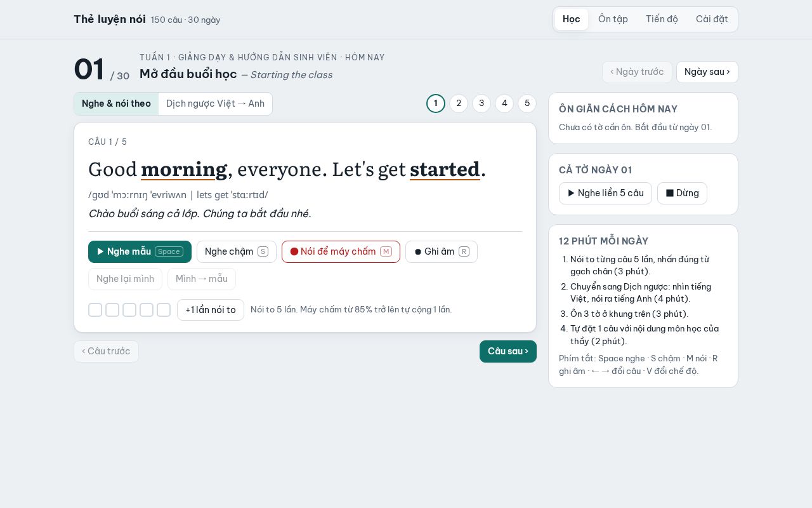Click the stressed word morning
Viewport: 812px width, 508px height.
tap(184, 170)
